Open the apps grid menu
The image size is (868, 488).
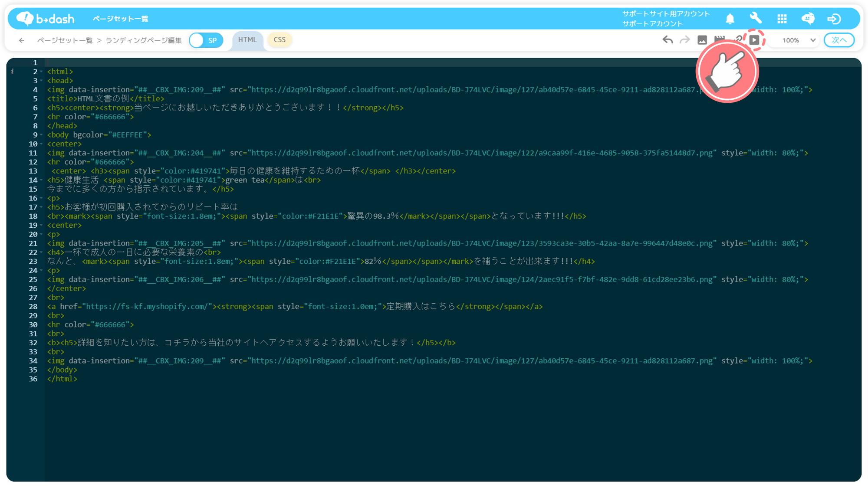coord(782,19)
